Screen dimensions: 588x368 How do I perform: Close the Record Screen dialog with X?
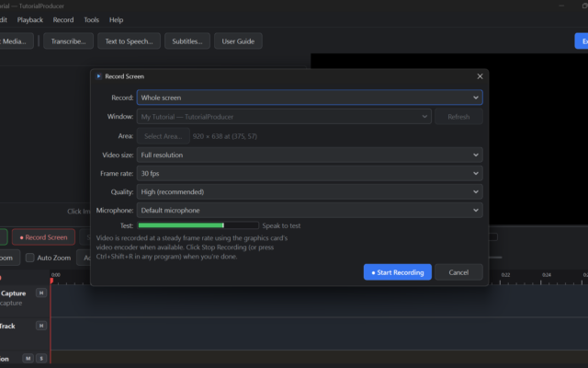tap(480, 76)
